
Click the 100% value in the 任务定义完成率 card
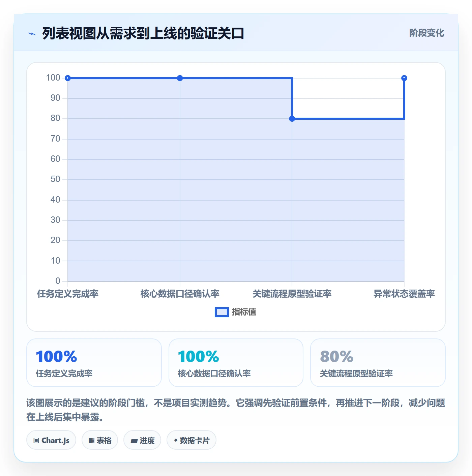(x=57, y=357)
